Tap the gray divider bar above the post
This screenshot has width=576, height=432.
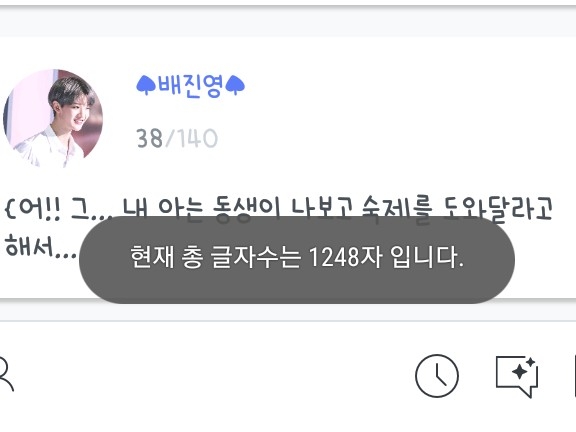(288, 21)
